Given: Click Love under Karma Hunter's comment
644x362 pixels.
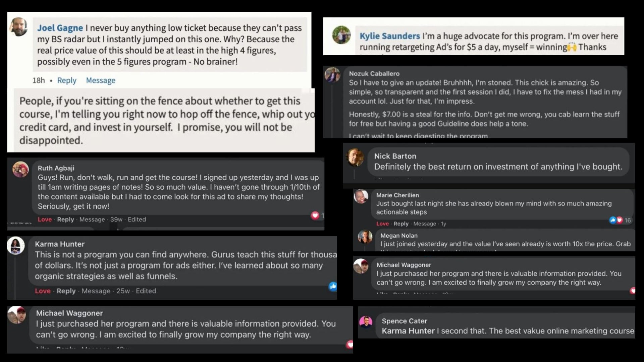Looking at the screenshot, I should coord(43,291).
